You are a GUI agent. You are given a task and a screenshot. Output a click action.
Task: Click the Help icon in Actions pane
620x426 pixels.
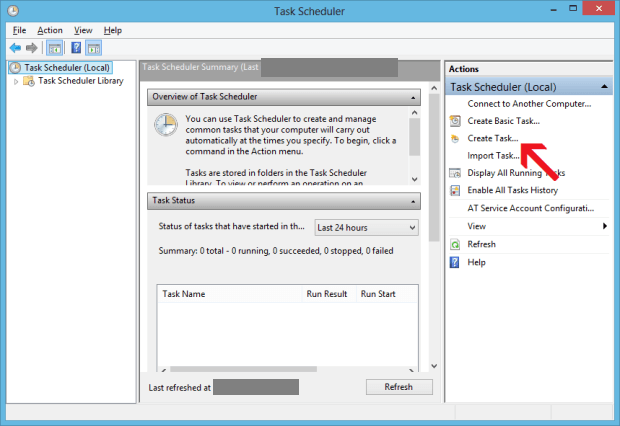455,262
